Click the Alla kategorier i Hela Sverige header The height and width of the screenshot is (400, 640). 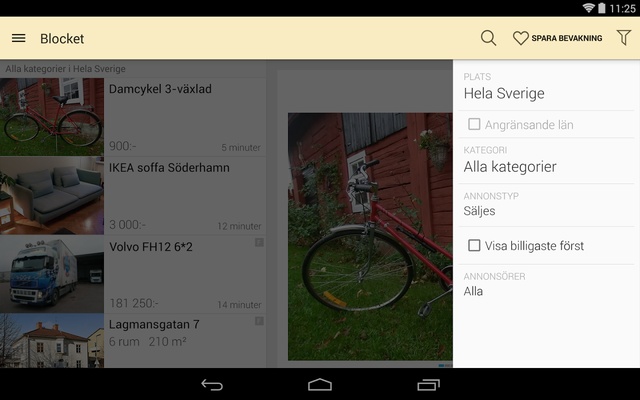65,69
